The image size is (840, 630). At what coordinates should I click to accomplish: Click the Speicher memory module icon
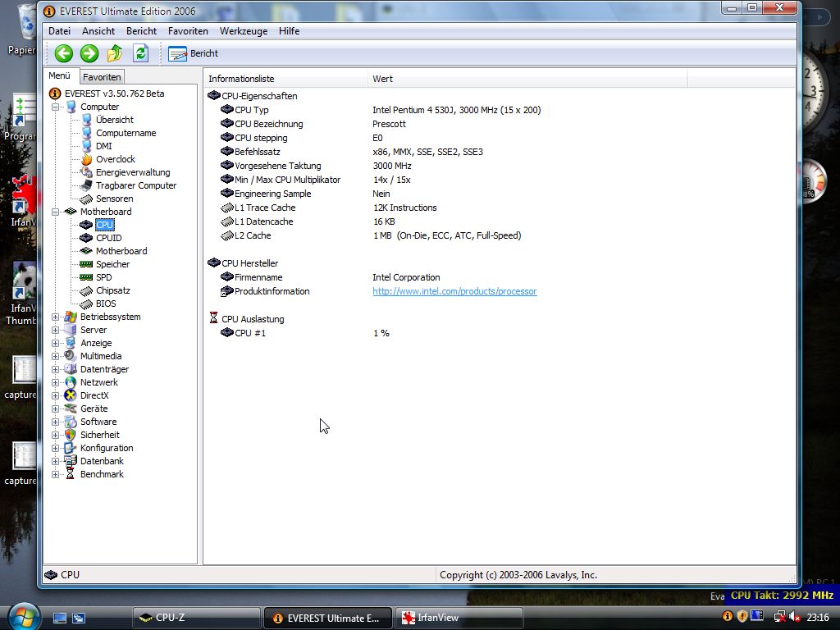(86, 264)
